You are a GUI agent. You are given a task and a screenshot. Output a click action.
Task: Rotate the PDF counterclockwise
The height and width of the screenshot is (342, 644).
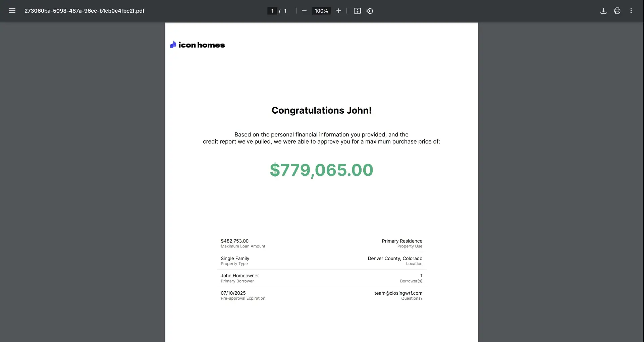(x=370, y=11)
